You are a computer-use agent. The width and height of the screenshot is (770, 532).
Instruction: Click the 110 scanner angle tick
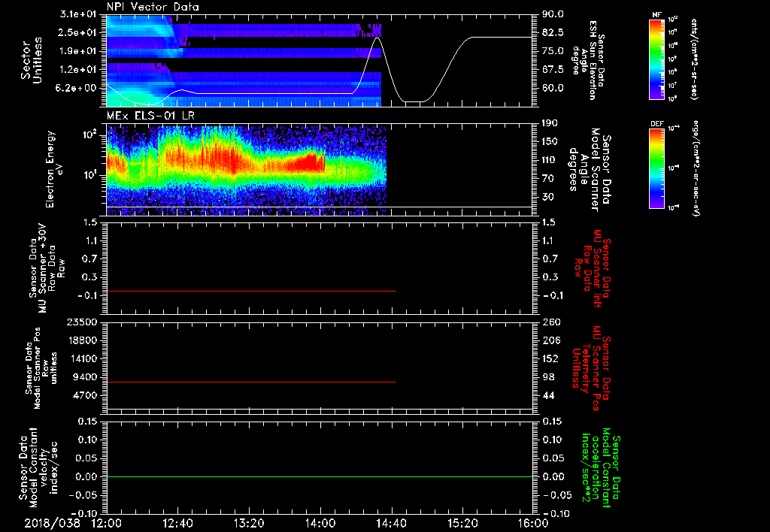(x=550, y=160)
